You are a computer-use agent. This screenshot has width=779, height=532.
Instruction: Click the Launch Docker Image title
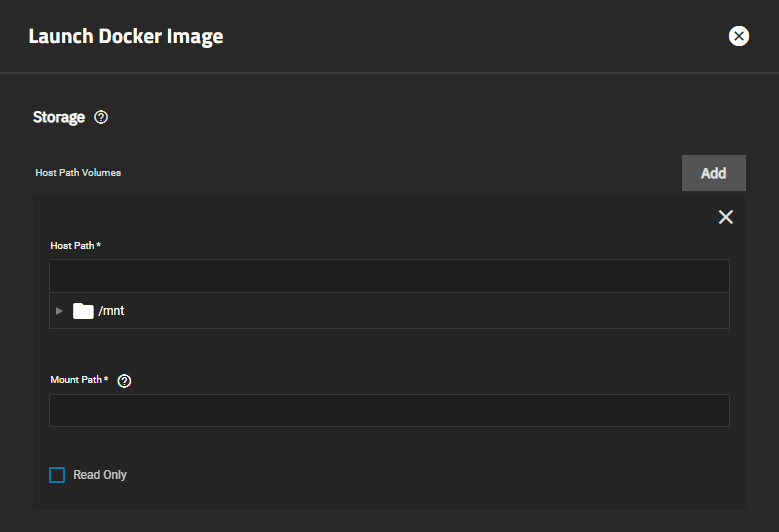126,37
